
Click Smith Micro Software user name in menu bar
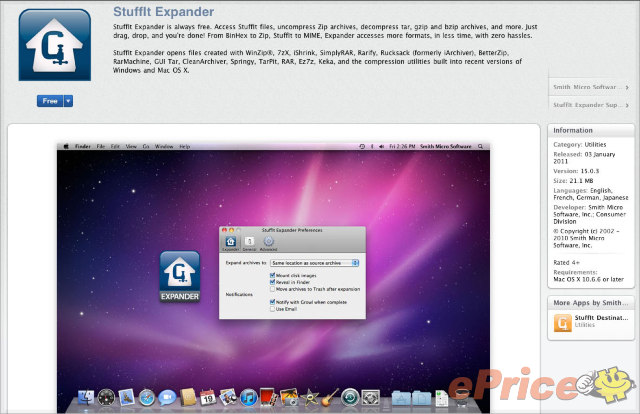[x=446, y=146]
